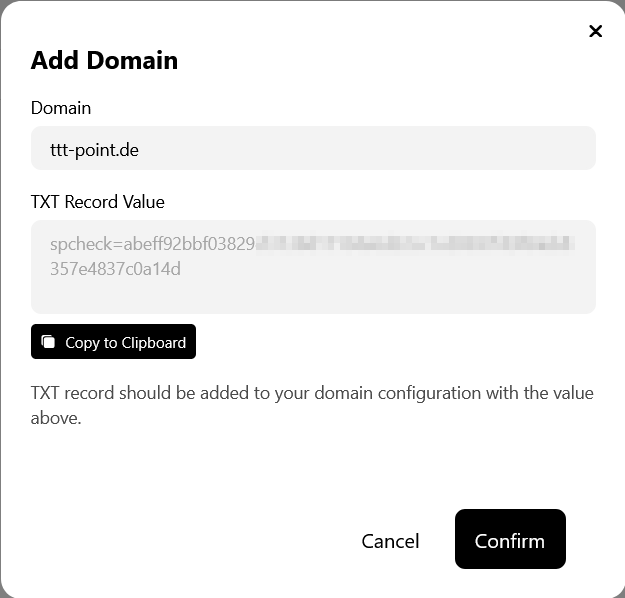
Task: Click the word "above." in the helper text
Action: pos(56,418)
